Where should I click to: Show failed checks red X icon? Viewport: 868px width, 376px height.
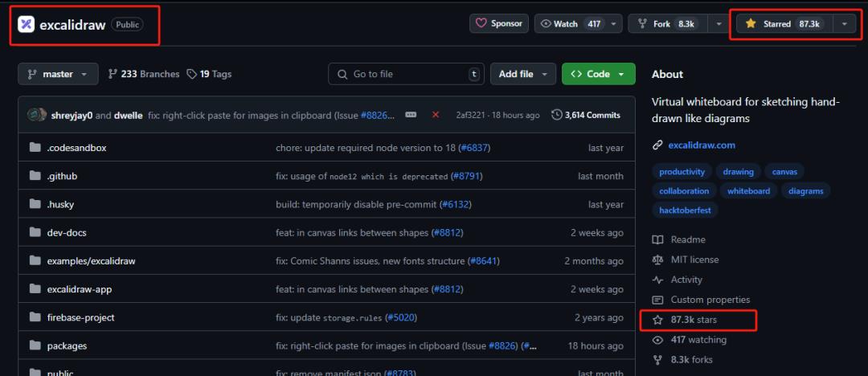[x=436, y=115]
